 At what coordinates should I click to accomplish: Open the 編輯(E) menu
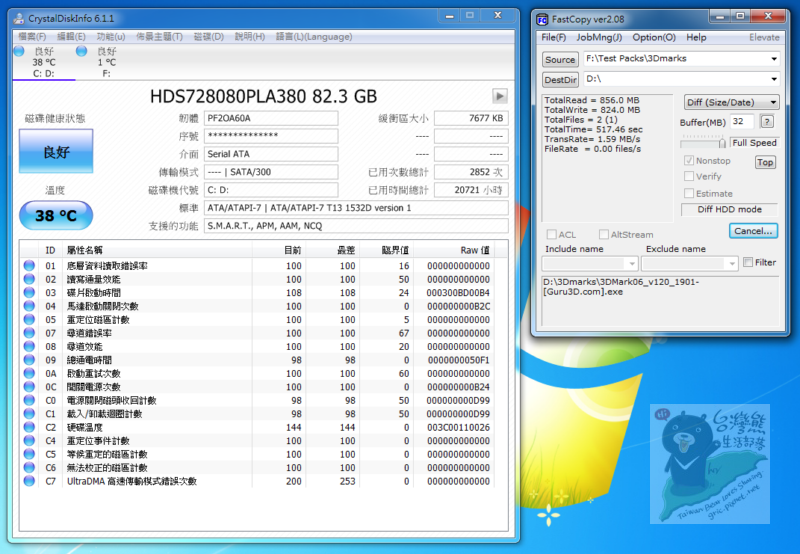(71, 37)
